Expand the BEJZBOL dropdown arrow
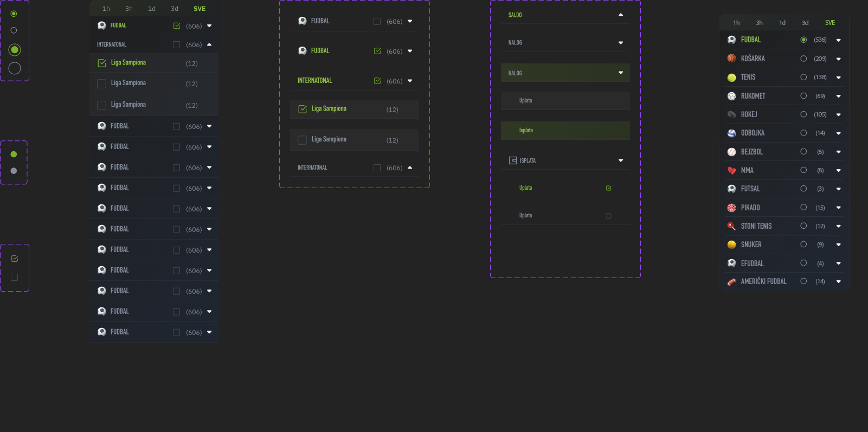868x432 pixels. click(838, 152)
